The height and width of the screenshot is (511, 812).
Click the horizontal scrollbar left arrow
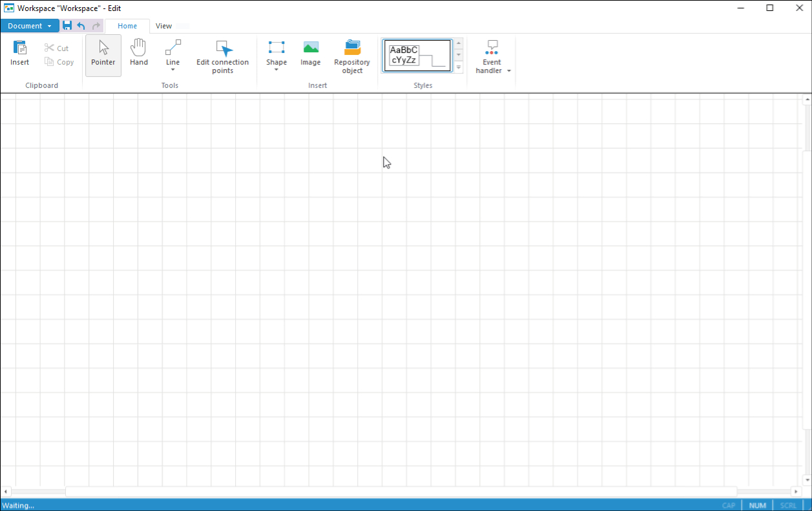(x=5, y=492)
